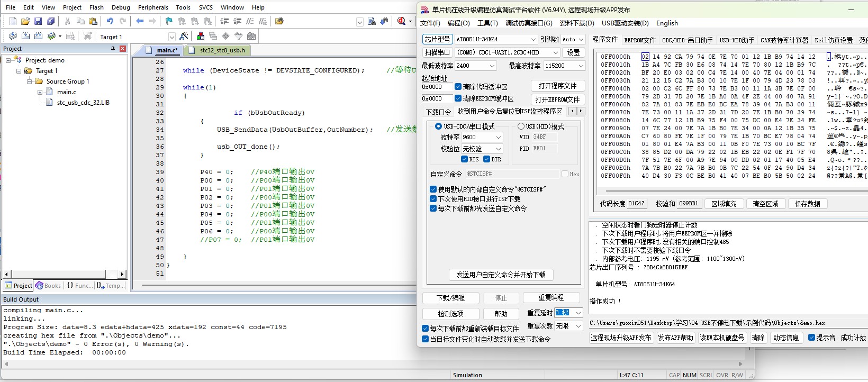868x382 pixels.
Task: Switch to the EEPROM文件 tab
Action: [x=640, y=40]
